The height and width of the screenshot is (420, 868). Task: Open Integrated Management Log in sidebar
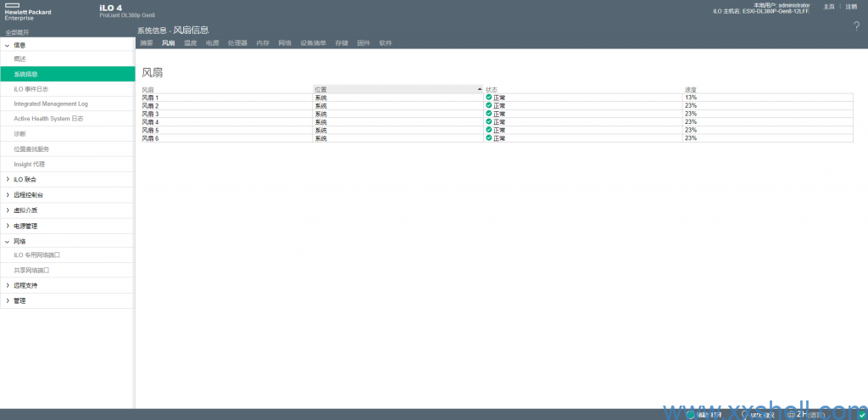click(x=51, y=104)
